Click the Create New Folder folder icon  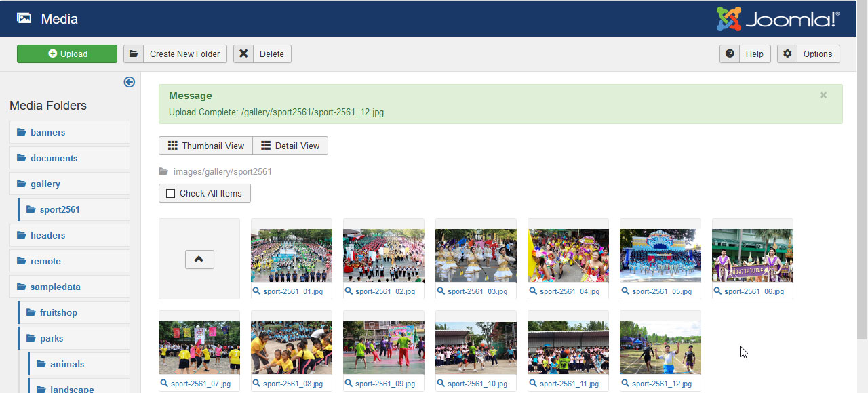point(134,54)
